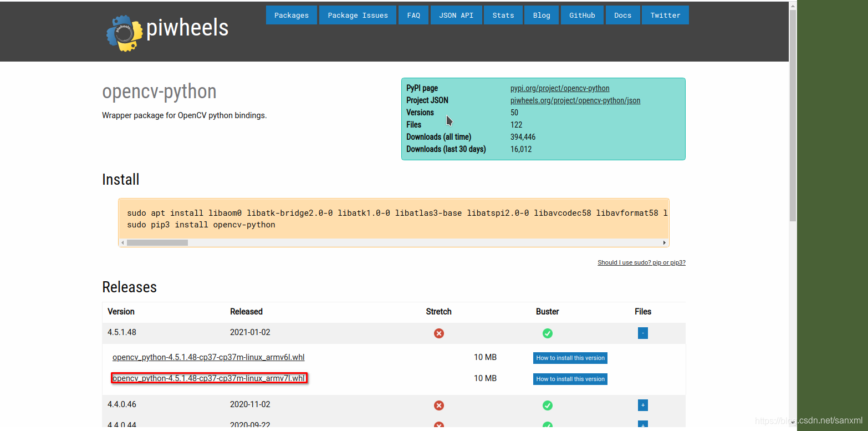This screenshot has width=868, height=431.
Task: Click the Install section heading
Action: click(121, 180)
